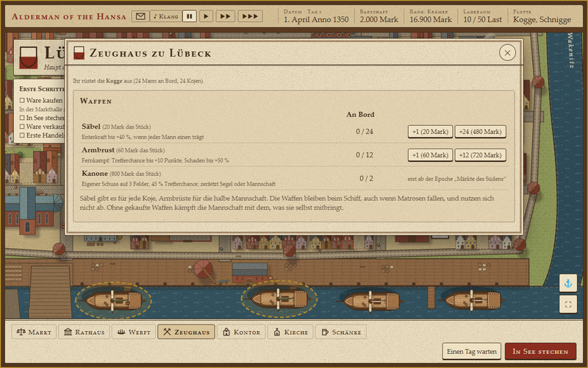Click the anchor harbor icon on the map

(568, 283)
